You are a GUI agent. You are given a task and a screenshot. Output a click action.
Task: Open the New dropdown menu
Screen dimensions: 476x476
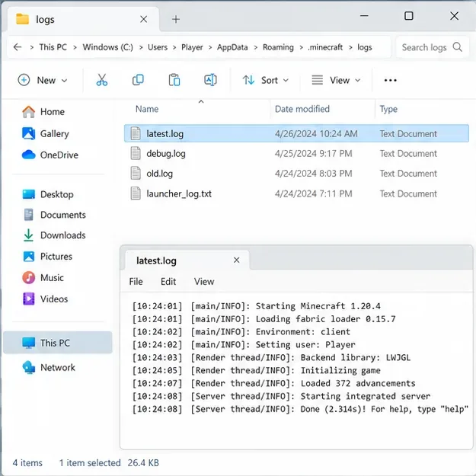tap(43, 81)
